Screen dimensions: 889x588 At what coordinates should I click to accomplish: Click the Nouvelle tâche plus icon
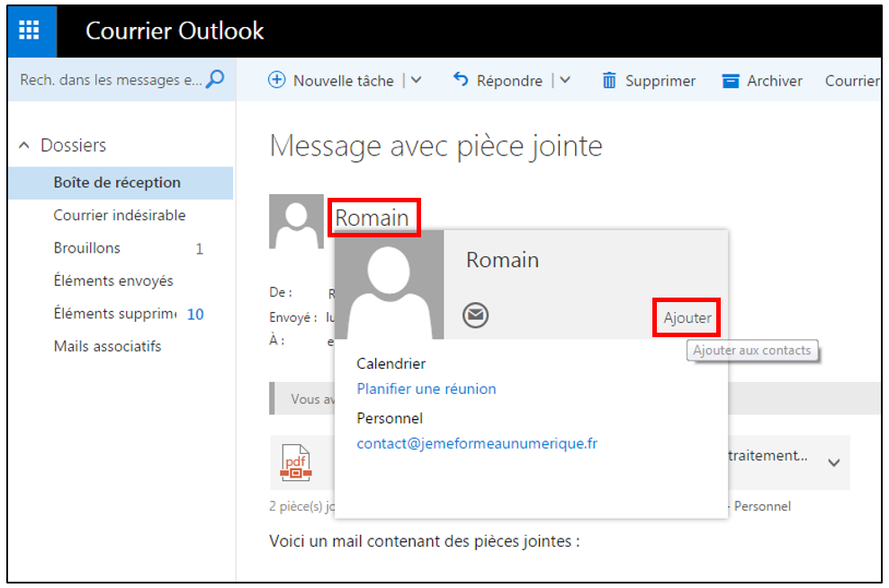pos(276,80)
